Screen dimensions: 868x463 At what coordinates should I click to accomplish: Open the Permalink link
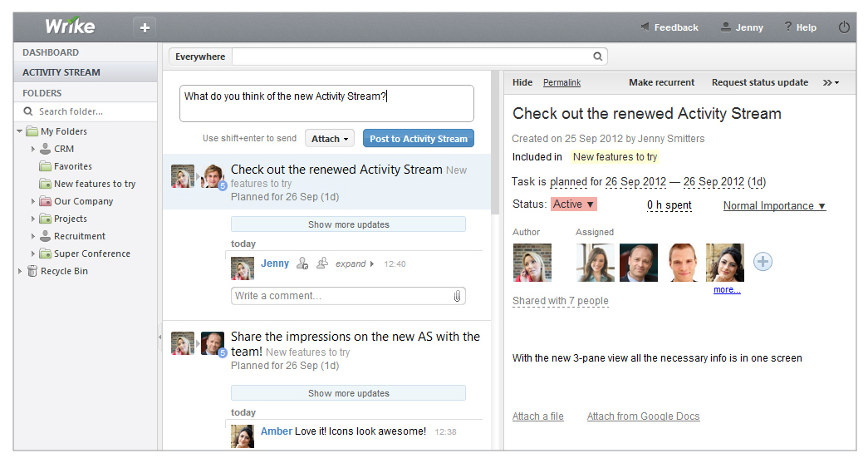pyautogui.click(x=562, y=82)
